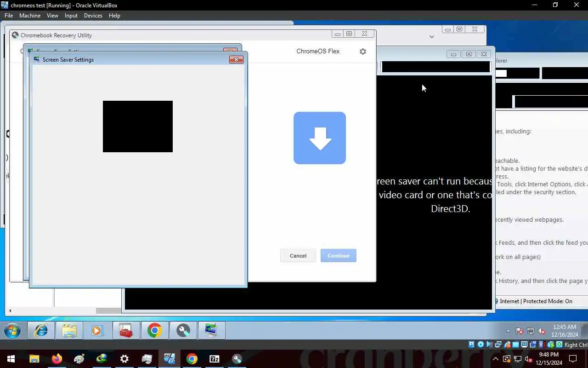Open Chrome from host taskbar

pos(192,359)
